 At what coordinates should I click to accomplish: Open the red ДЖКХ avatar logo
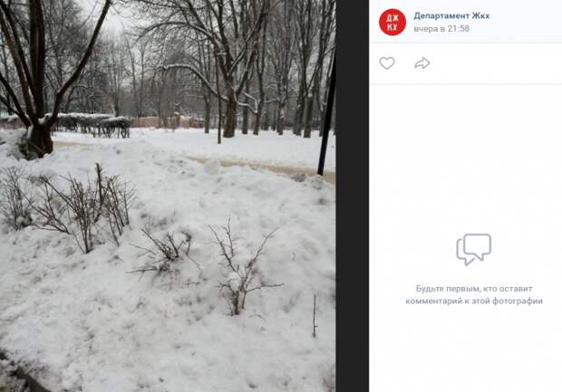392,23
